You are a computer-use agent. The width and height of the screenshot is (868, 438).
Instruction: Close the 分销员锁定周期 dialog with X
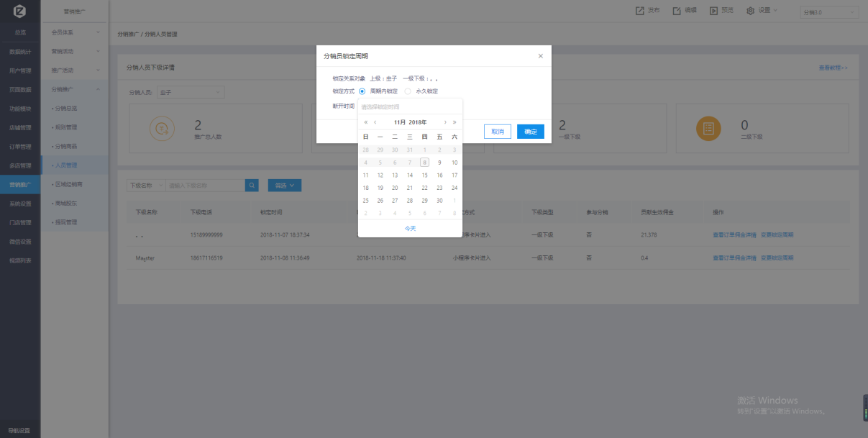point(541,56)
